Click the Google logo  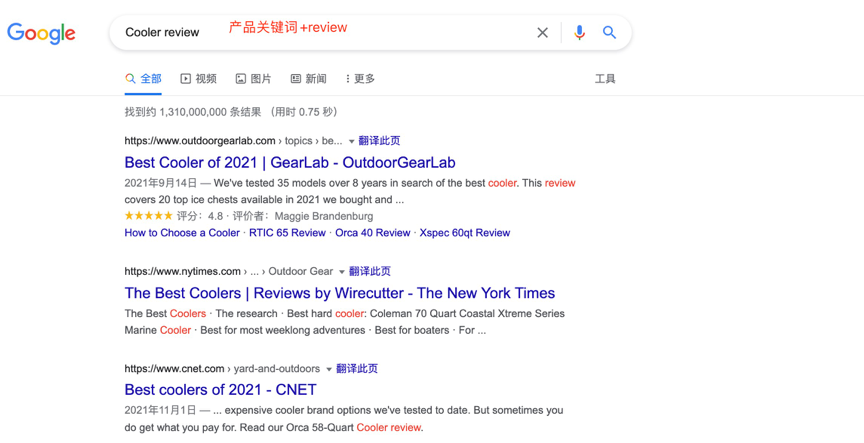coord(41,34)
